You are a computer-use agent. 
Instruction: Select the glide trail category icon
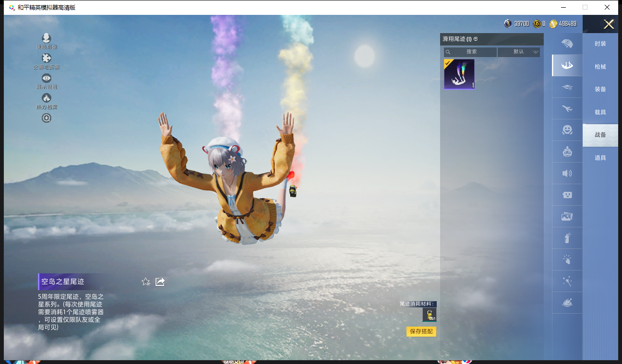[567, 65]
